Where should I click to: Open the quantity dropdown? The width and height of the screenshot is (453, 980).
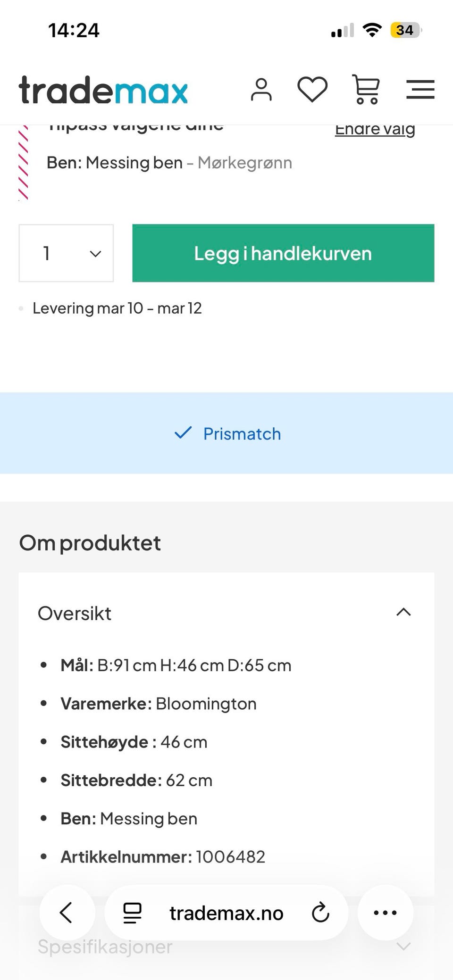point(66,253)
